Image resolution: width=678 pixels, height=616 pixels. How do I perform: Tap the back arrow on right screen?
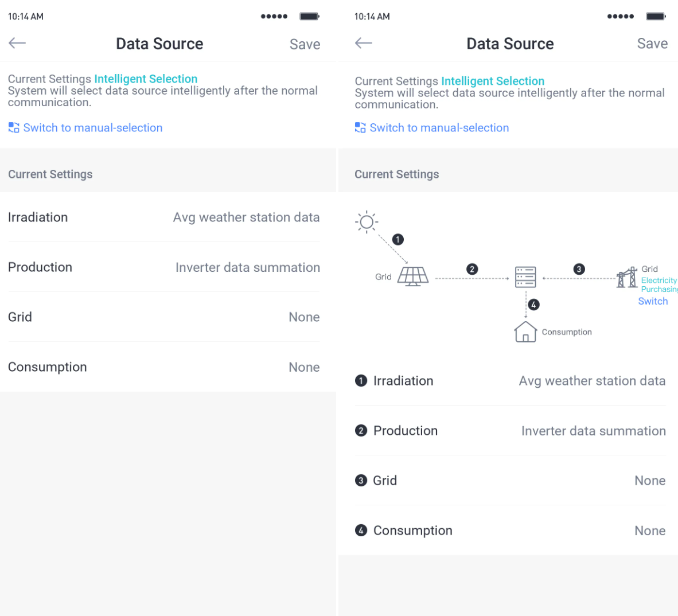click(364, 43)
